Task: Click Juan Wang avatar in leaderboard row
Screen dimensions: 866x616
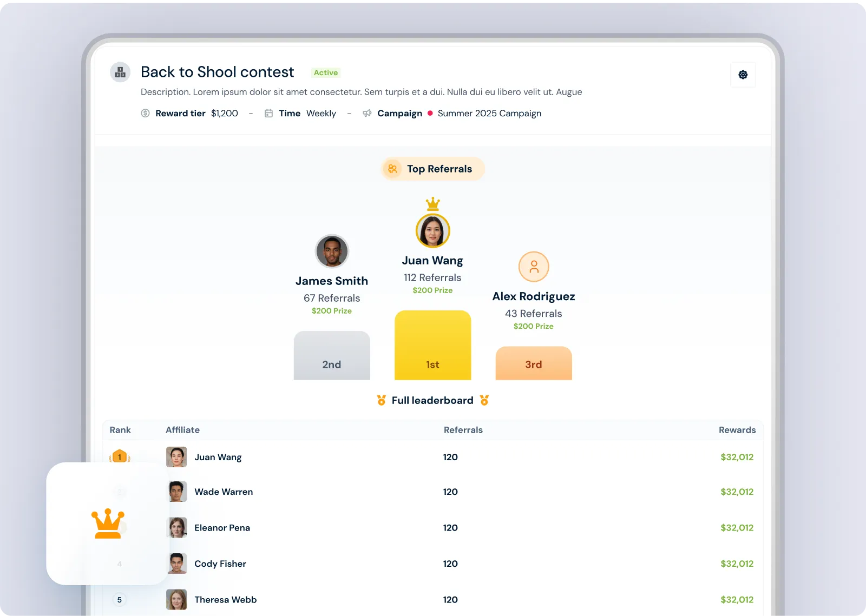Action: click(x=176, y=457)
